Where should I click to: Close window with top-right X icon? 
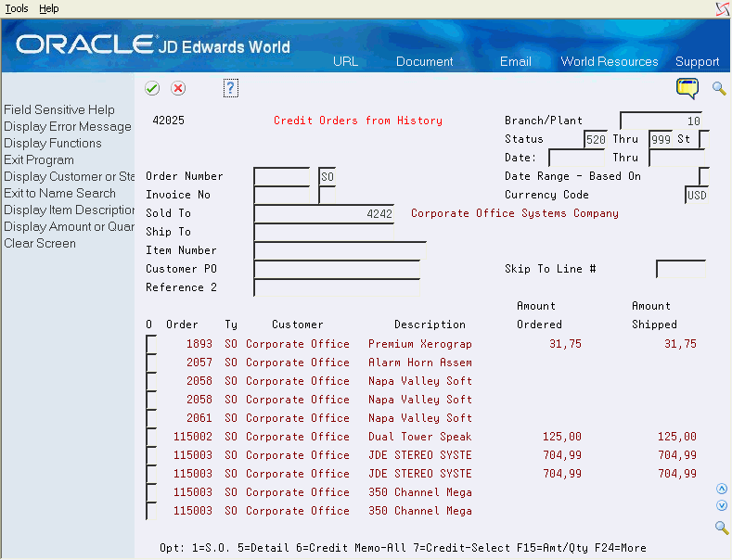(x=723, y=9)
